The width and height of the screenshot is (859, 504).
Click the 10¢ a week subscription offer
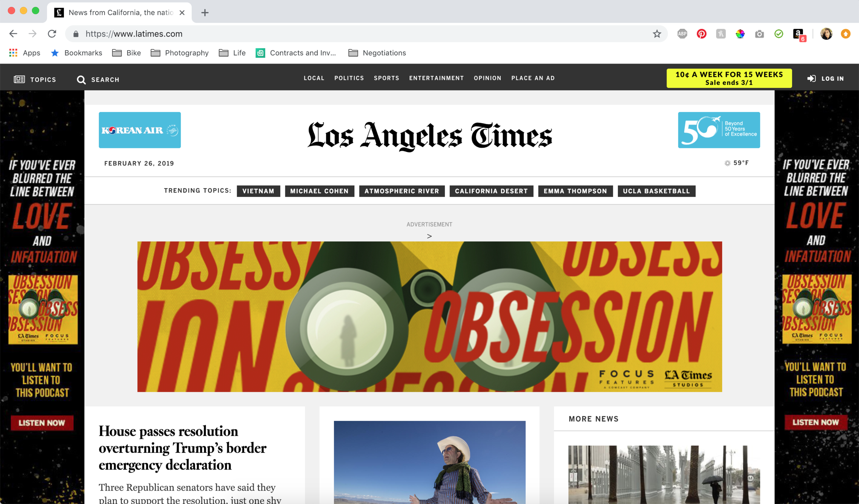click(729, 78)
